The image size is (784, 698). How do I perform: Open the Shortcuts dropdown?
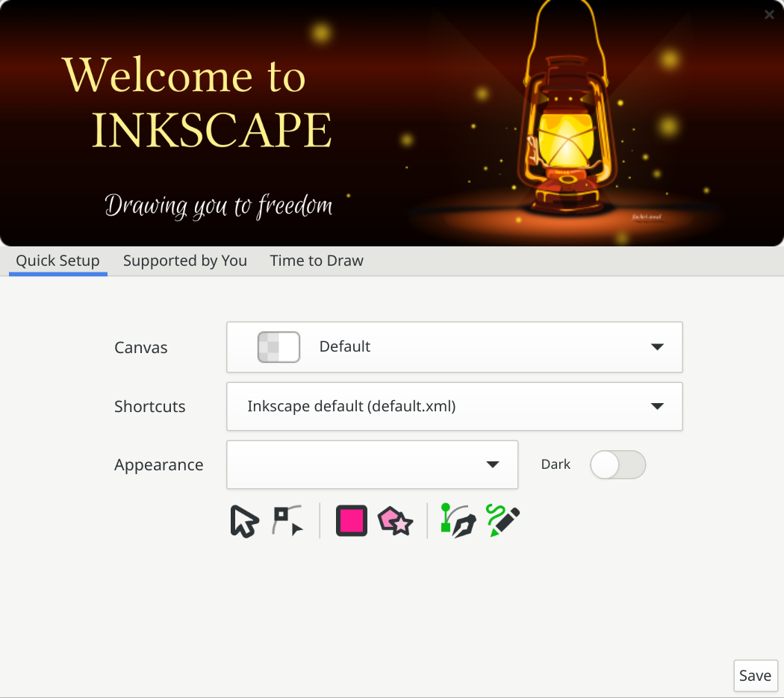tap(455, 406)
